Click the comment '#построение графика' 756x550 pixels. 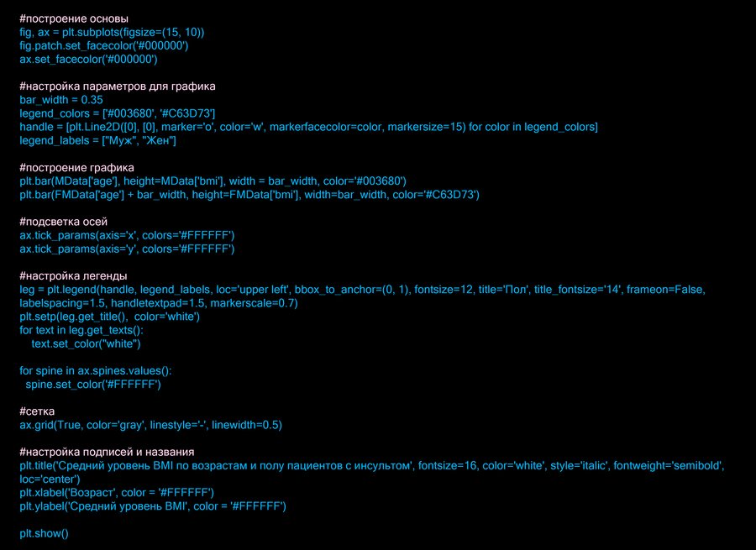coord(76,168)
